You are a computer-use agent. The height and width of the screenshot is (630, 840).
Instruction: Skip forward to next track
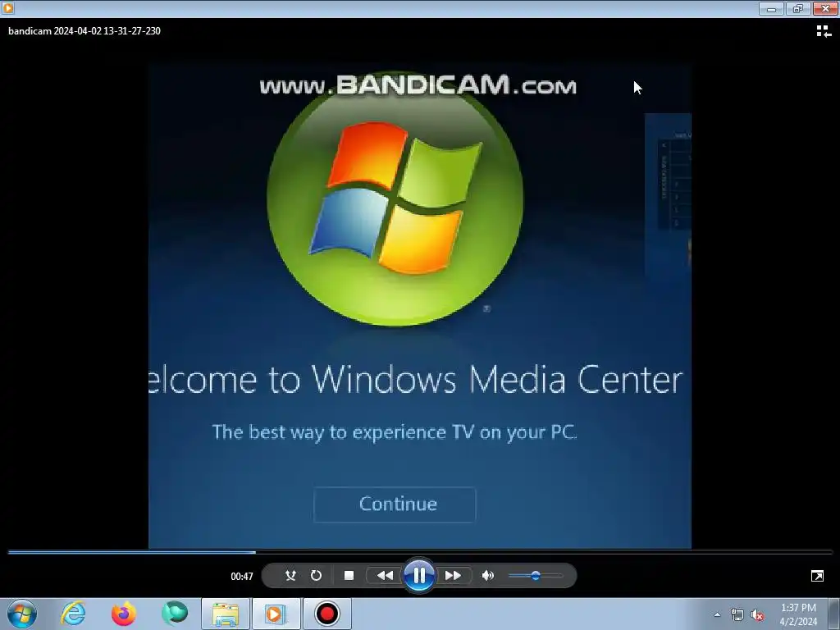453,576
